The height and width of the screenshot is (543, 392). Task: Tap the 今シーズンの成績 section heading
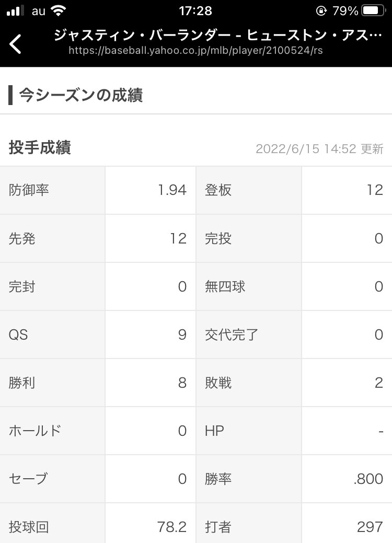(80, 96)
